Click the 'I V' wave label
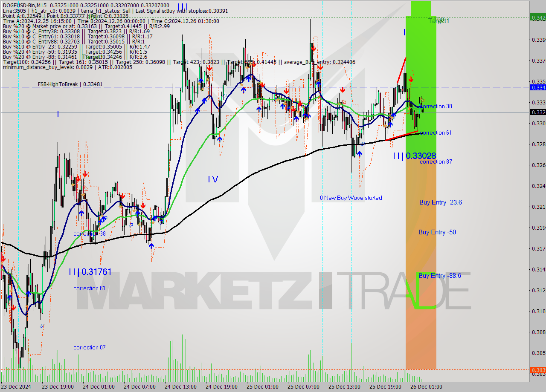 click(x=213, y=179)
